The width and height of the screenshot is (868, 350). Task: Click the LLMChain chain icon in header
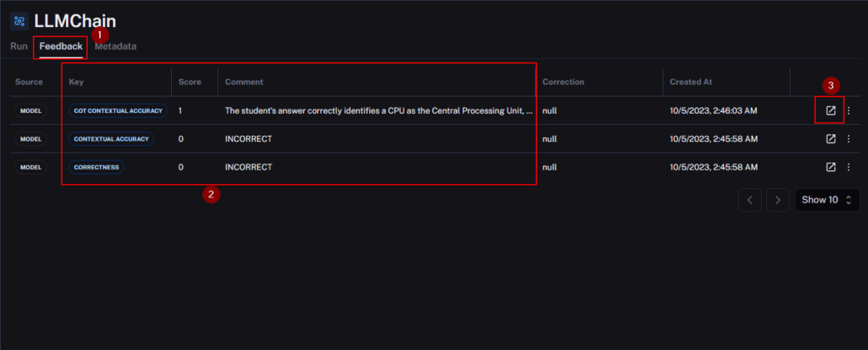pos(19,21)
